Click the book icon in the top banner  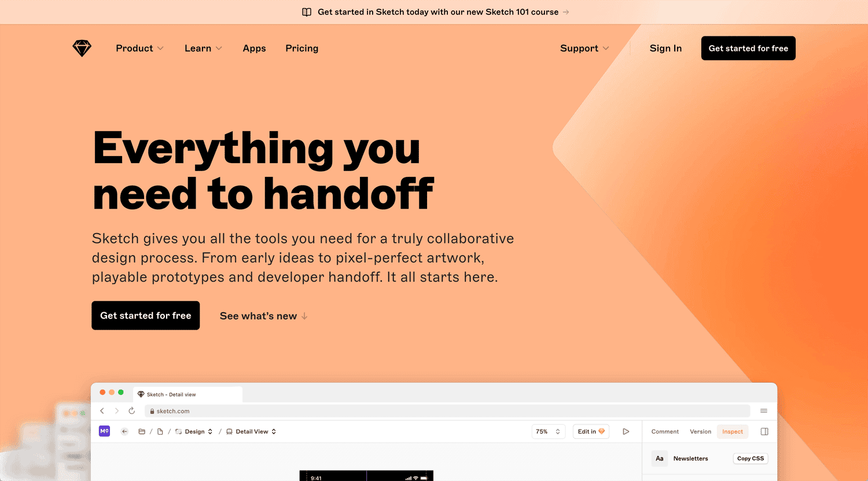307,12
